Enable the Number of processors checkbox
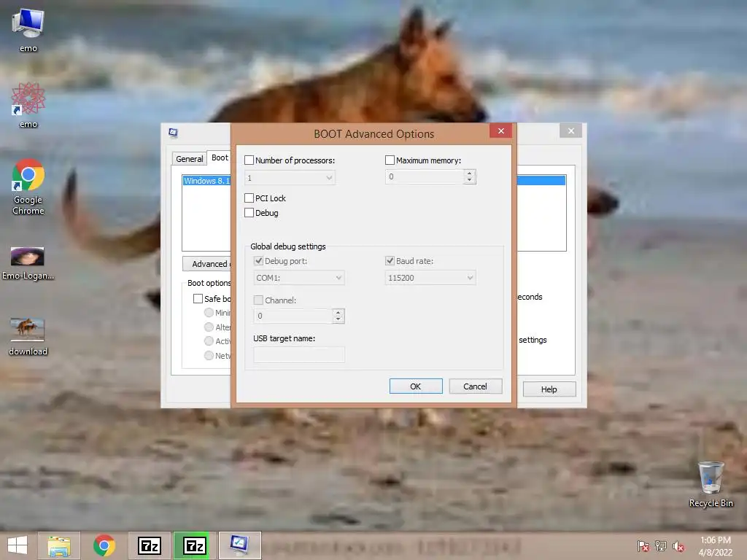Viewport: 747px width, 560px height. [x=249, y=160]
